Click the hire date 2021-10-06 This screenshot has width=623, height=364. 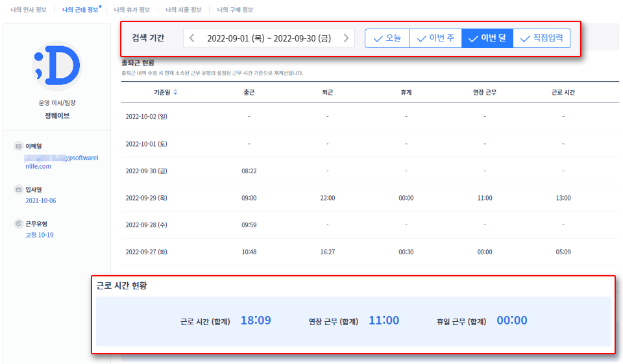coord(41,200)
